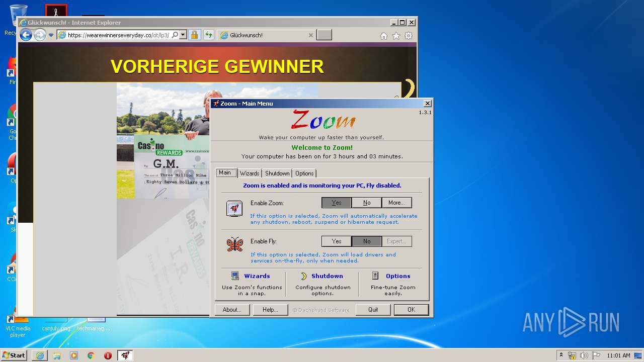Click the Help... button in Zoom
Image resolution: width=644 pixels, height=362 pixels.
tap(270, 310)
